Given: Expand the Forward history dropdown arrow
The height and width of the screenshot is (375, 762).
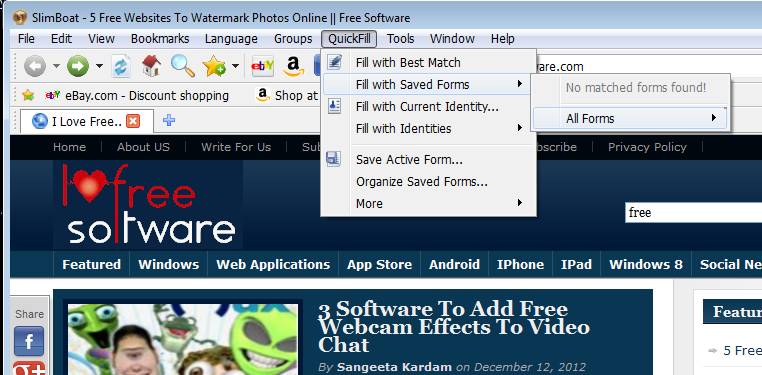Looking at the screenshot, I should pyautogui.click(x=99, y=66).
